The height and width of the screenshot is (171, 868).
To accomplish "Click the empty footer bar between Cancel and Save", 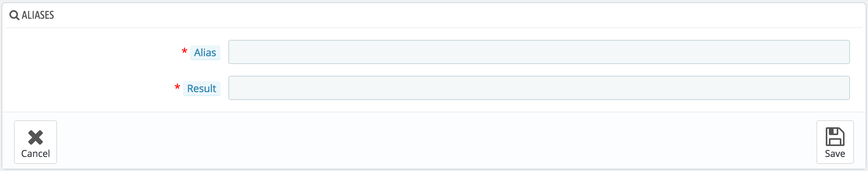I will pos(436,141).
